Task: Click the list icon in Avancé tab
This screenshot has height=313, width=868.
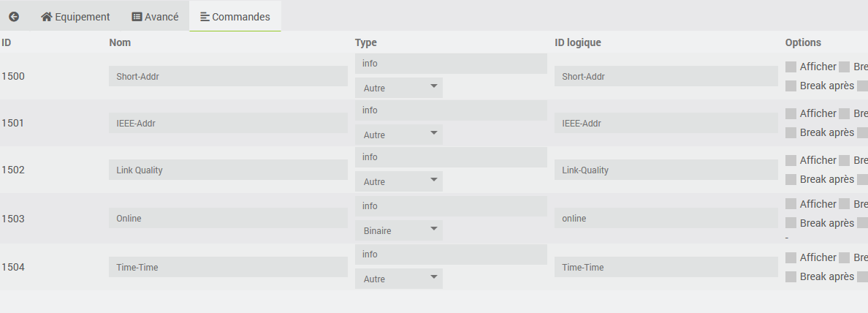Action: (137, 17)
